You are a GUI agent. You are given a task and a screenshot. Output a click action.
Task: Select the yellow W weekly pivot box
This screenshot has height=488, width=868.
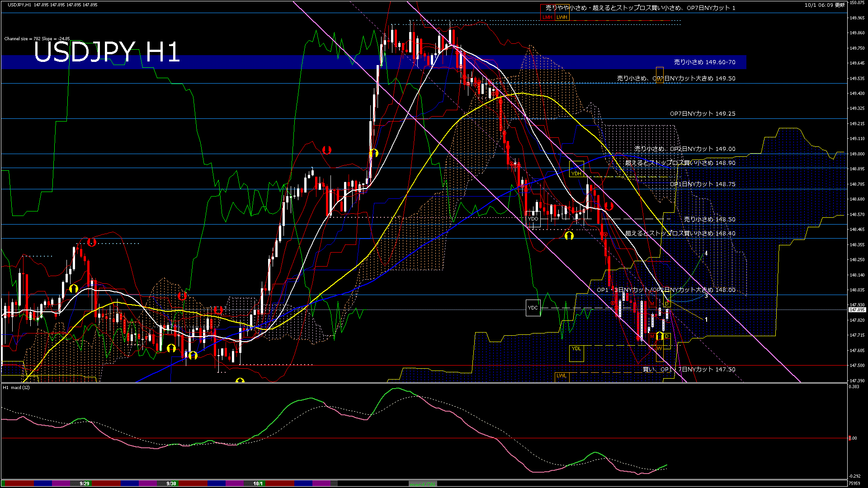point(659,348)
